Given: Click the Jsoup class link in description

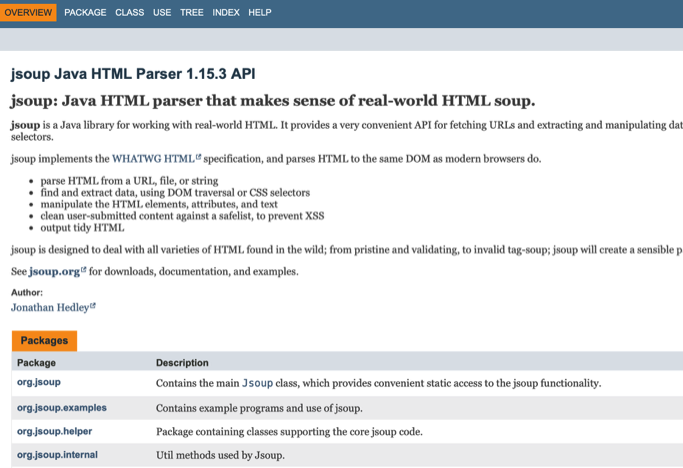Looking at the screenshot, I should [x=257, y=383].
